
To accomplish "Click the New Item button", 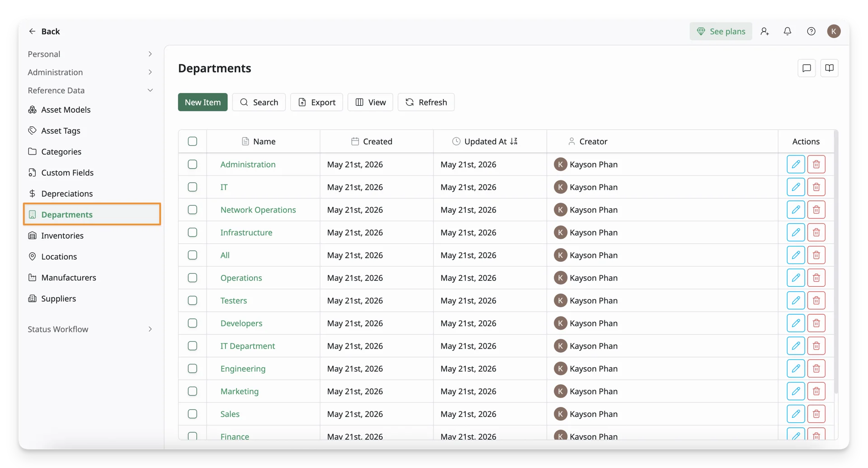I will [x=203, y=102].
